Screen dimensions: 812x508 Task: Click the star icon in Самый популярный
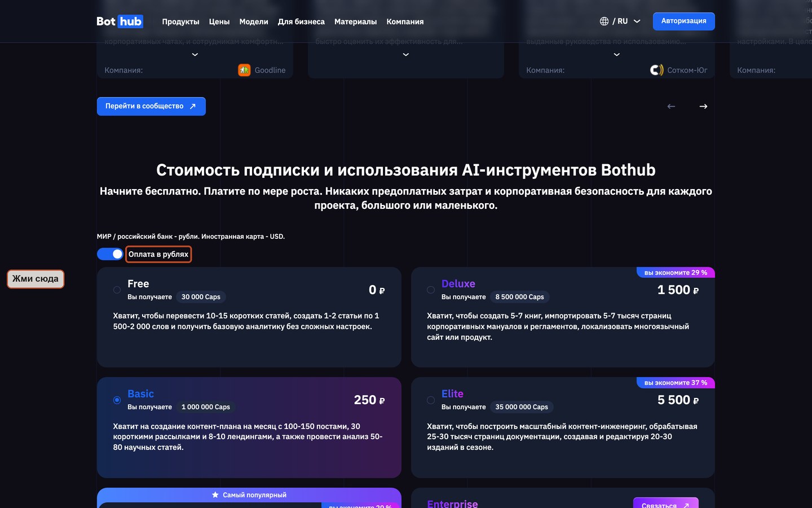tap(215, 495)
